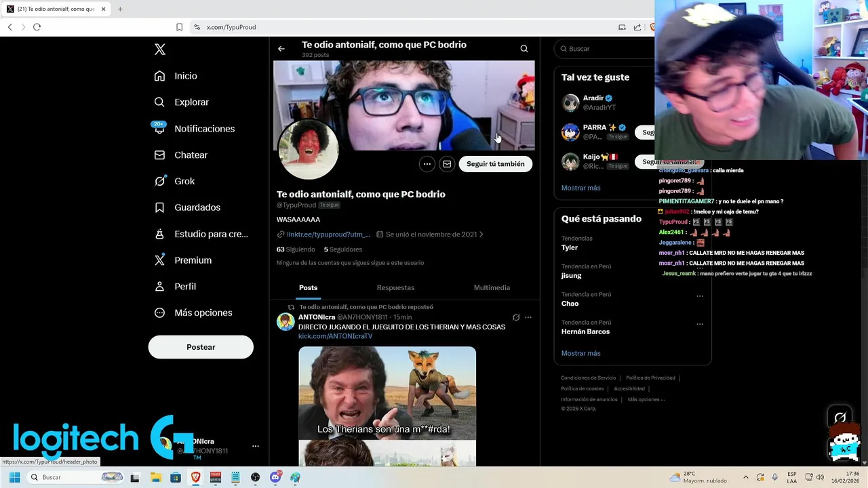Screen dimensions: 868x488
Task: View the profile avatar picture
Action: click(x=309, y=150)
